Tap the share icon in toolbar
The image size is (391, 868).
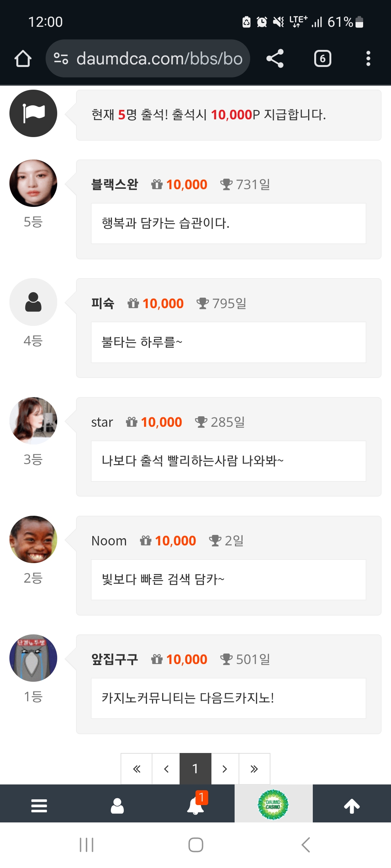tap(275, 59)
